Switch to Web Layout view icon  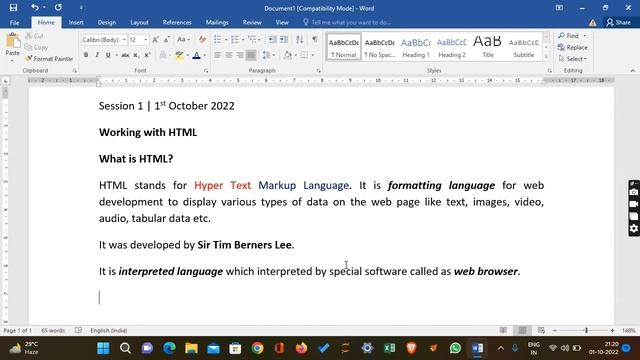[x=541, y=330]
